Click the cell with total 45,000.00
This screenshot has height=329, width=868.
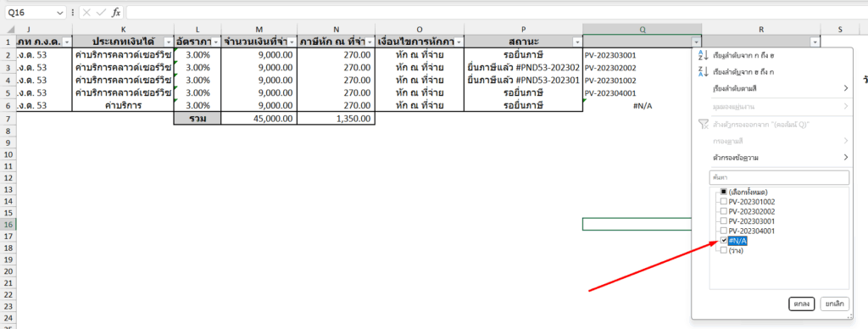coord(259,119)
